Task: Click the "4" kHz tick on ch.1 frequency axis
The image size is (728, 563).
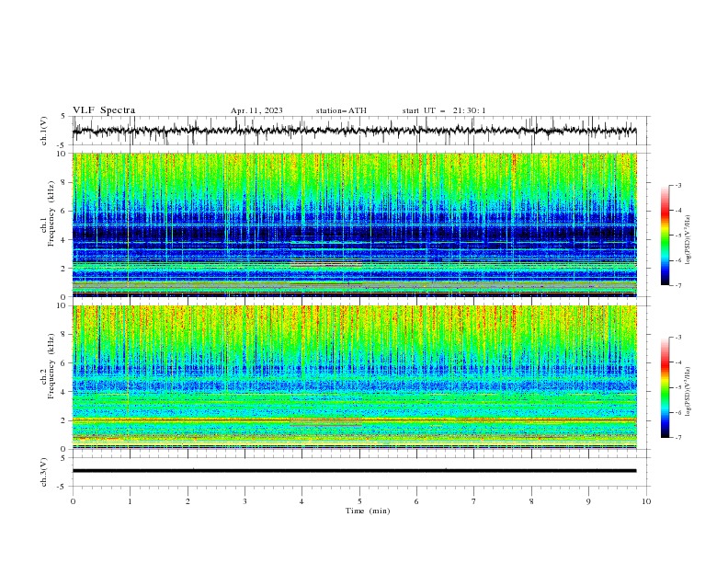Action: pyautogui.click(x=65, y=240)
